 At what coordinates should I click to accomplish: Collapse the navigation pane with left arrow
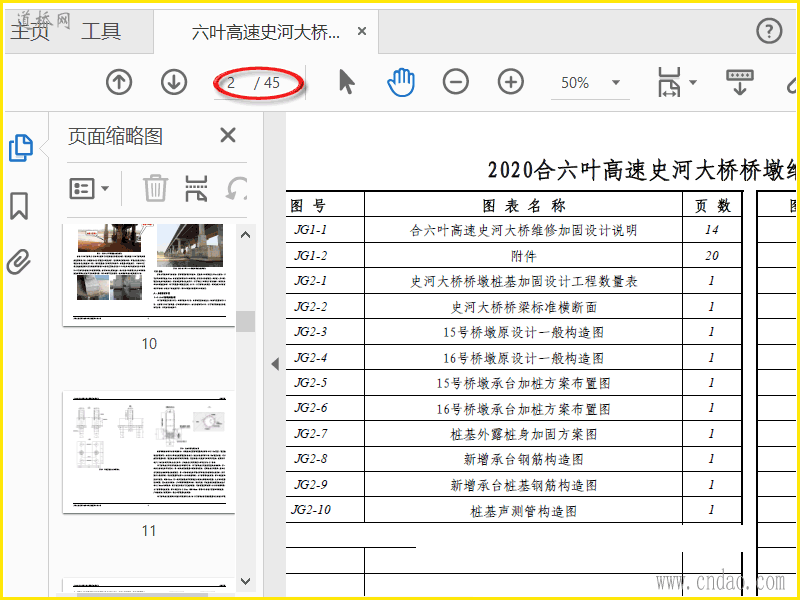(x=275, y=364)
